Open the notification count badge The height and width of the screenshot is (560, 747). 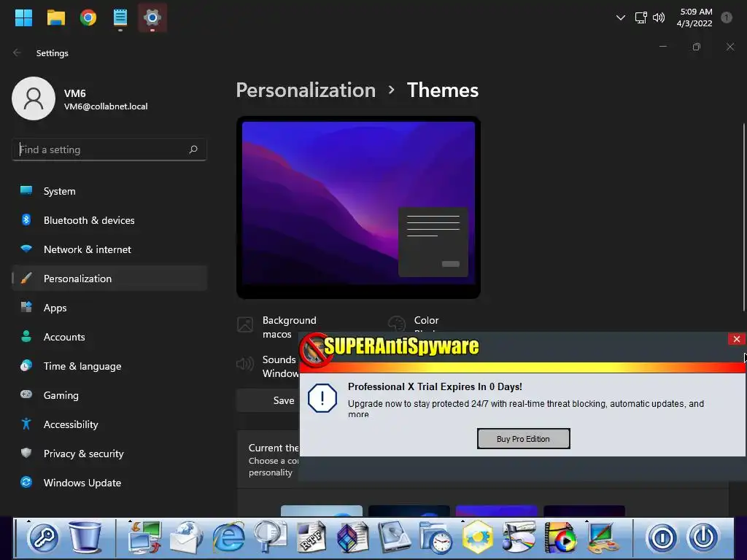[727, 17]
